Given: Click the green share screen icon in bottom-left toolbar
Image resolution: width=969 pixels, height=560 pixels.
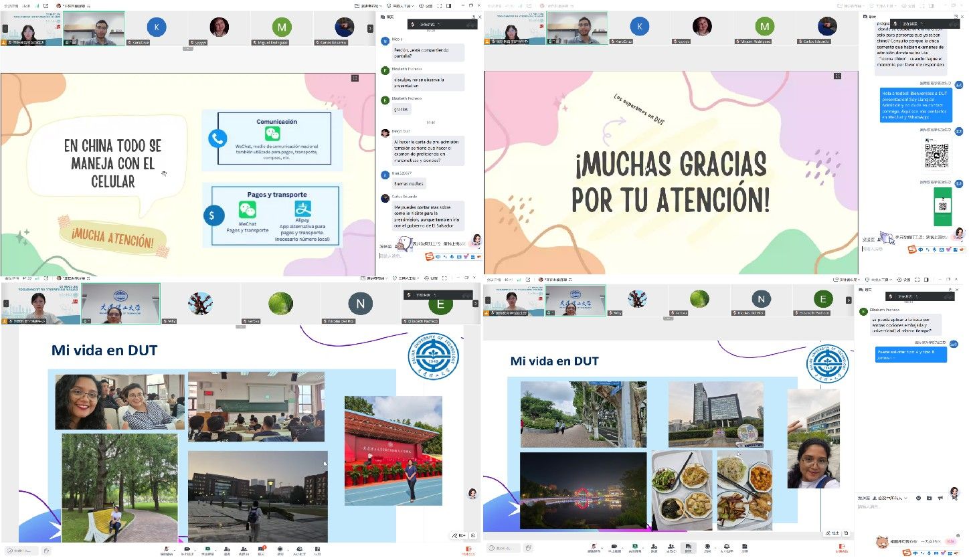Looking at the screenshot, I should 207,549.
